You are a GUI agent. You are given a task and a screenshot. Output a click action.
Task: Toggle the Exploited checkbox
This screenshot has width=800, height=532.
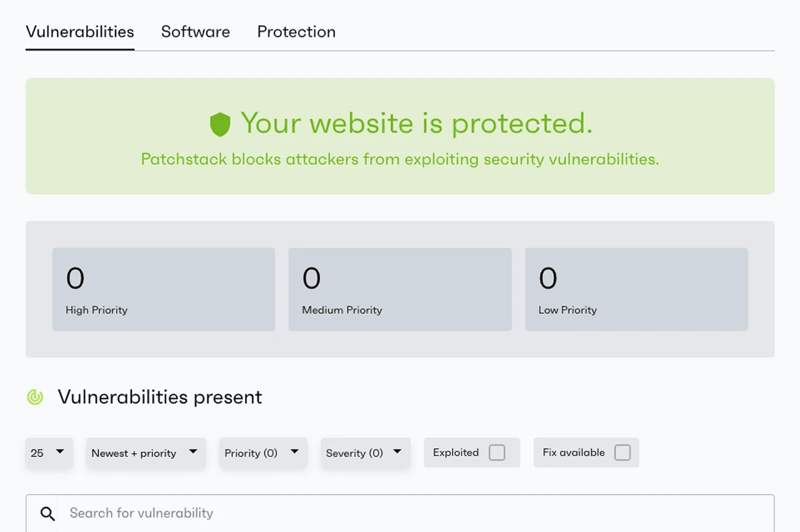[497, 453]
